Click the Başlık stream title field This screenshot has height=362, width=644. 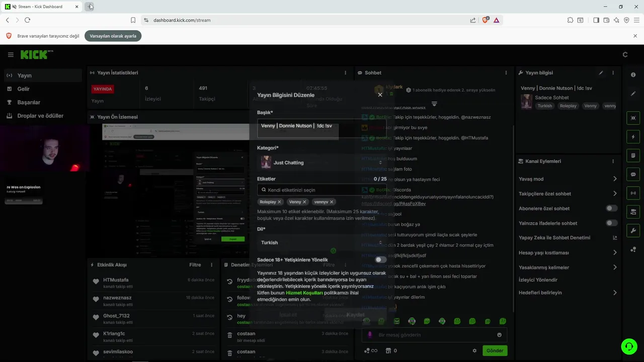(321, 129)
